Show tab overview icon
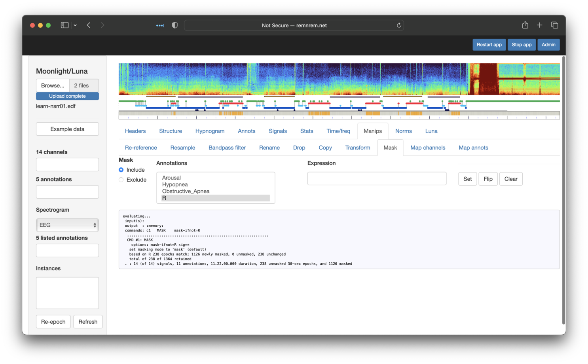Viewport: 588px width, 364px height. [x=554, y=25]
